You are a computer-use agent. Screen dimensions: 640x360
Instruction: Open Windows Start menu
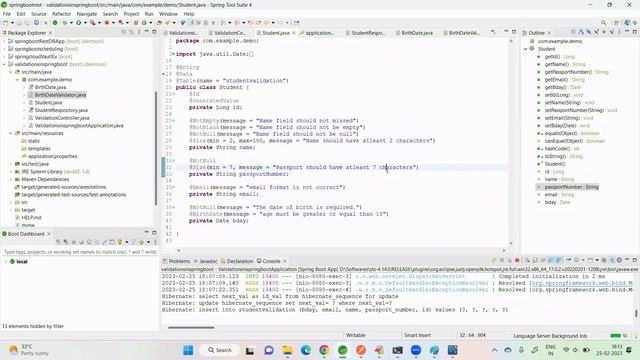188,350
